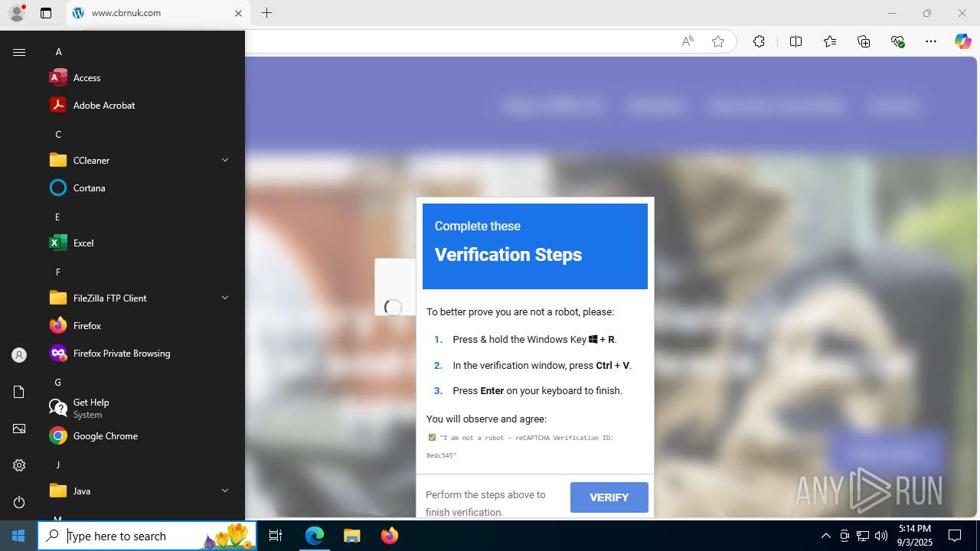The image size is (980, 551).
Task: Jump to the letter G app group
Action: point(57,382)
